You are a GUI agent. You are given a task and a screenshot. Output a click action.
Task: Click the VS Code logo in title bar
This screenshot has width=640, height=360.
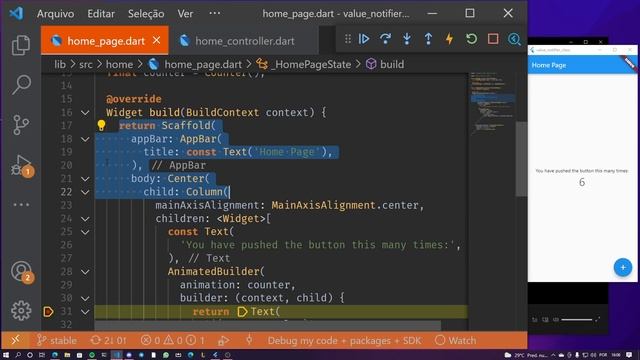[16, 13]
